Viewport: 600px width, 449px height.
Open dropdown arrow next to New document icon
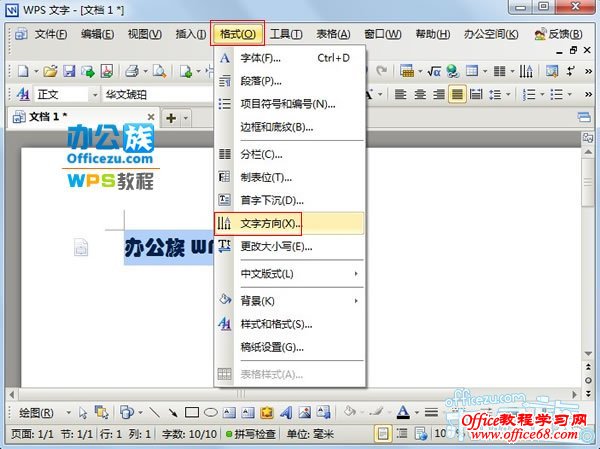36,71
